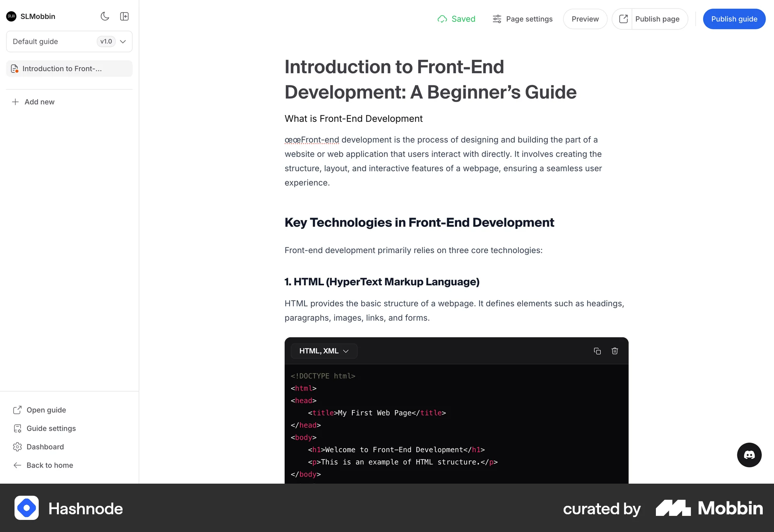Click the SLMobbin avatar

pyautogui.click(x=11, y=17)
